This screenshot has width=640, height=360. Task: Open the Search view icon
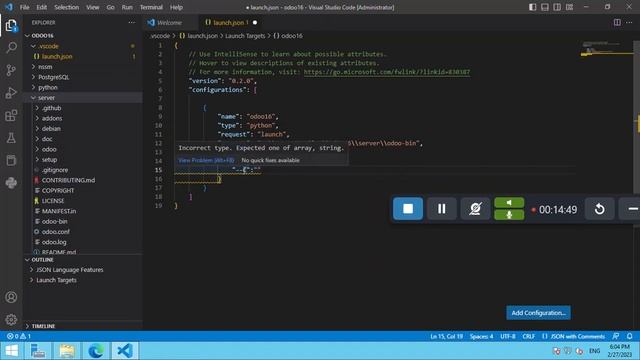[x=11, y=48]
